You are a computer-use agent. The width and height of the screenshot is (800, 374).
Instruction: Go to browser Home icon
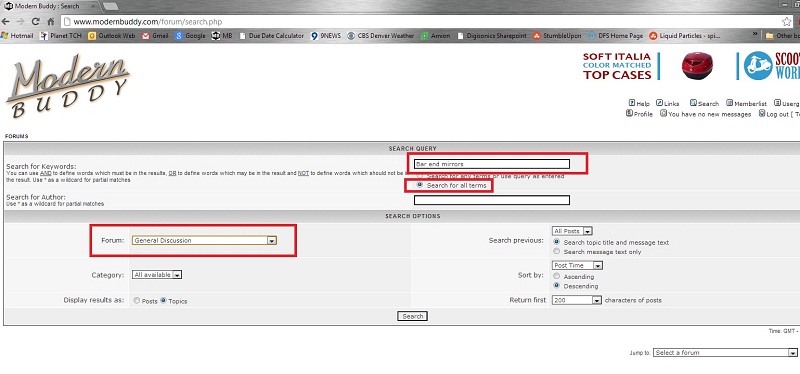51,22
